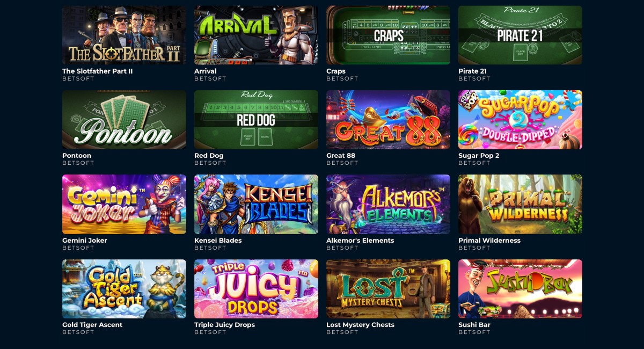The width and height of the screenshot is (644, 349).
Task: Click the Kensei Blades game image
Action: tap(256, 204)
